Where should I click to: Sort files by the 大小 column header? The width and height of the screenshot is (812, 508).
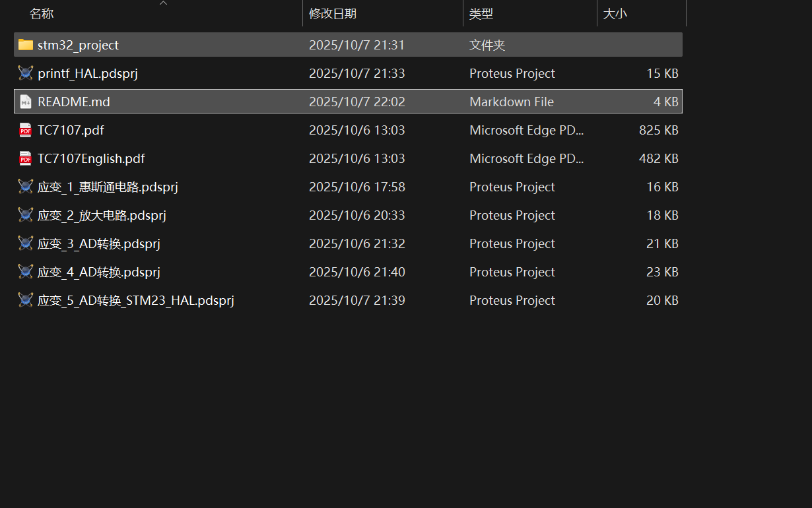[615, 14]
